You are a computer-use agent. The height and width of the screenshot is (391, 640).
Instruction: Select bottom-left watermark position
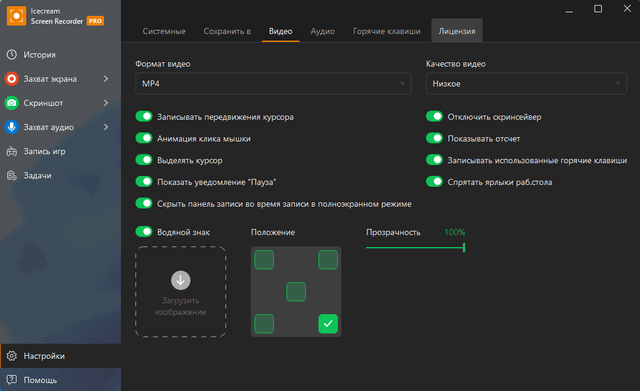tap(264, 324)
